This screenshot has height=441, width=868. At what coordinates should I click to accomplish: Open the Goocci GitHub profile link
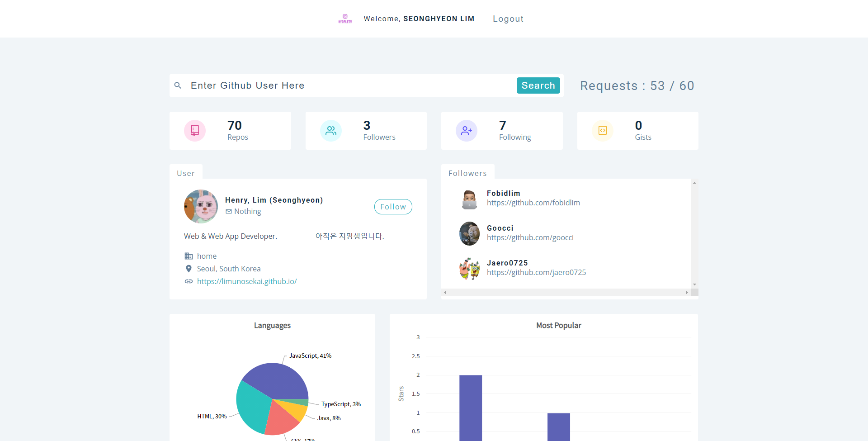tap(530, 237)
